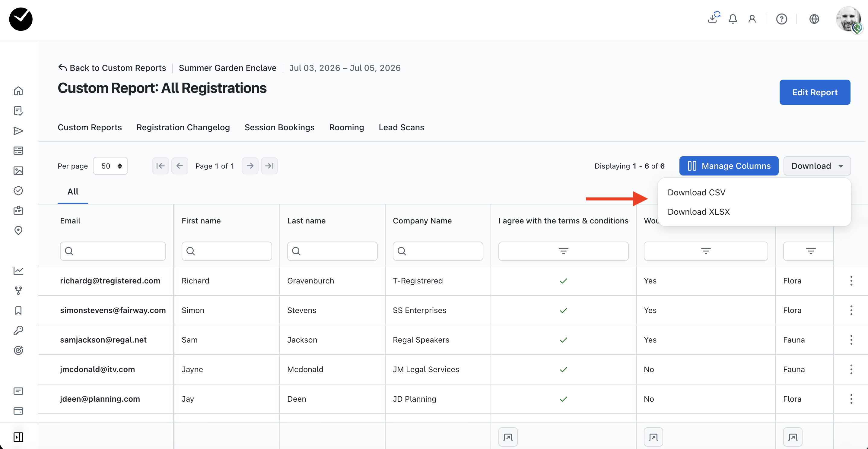Viewport: 868px width, 449px height.
Task: Open terms & conditions column filter
Action: click(x=563, y=251)
